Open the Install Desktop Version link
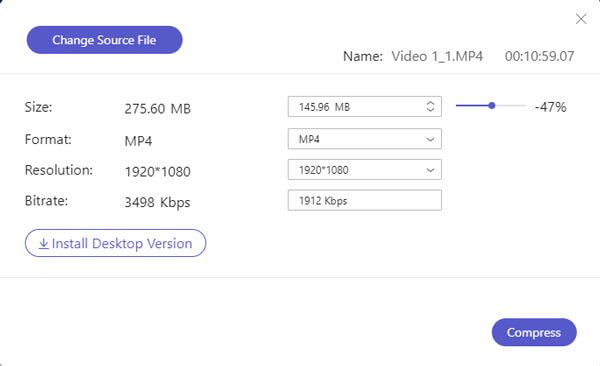 (116, 243)
